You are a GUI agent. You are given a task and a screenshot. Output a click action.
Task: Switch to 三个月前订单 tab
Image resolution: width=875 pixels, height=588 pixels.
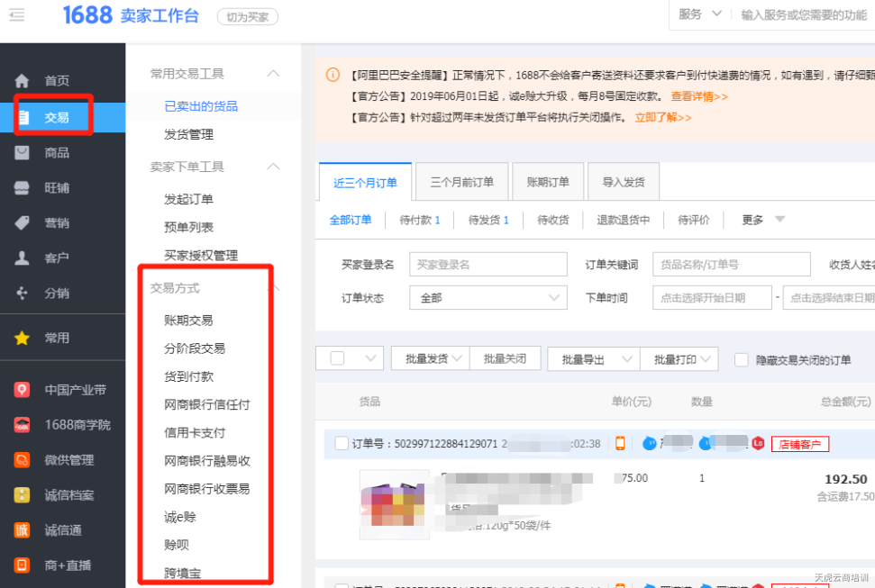coord(462,182)
